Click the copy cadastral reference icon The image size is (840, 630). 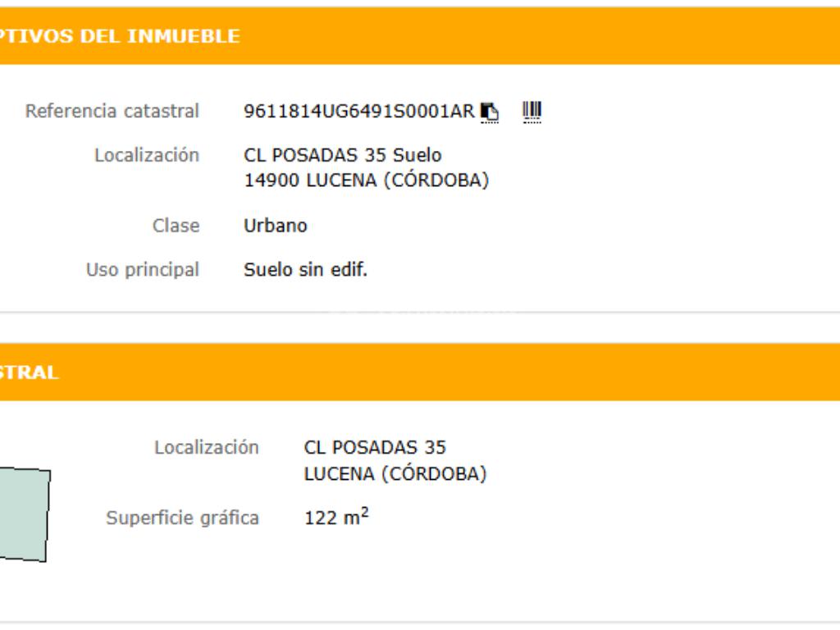[x=490, y=111]
